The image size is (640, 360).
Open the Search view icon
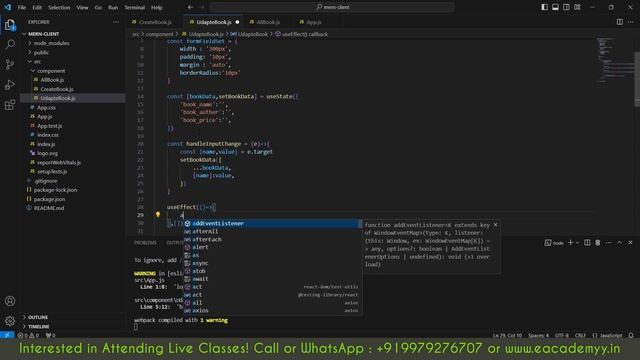[x=10, y=44]
